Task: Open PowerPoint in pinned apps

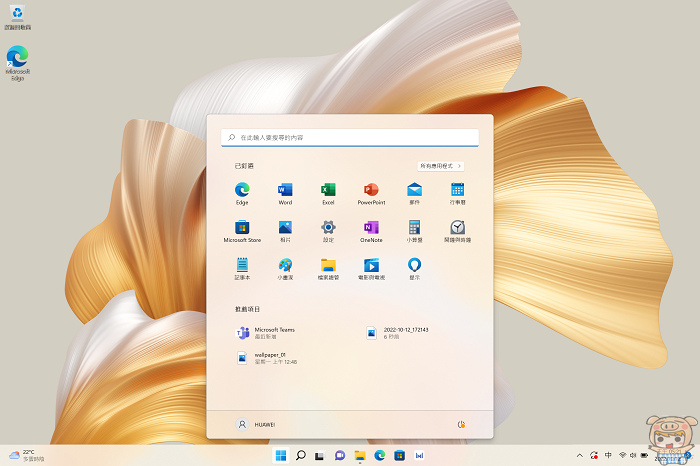Action: tap(371, 190)
